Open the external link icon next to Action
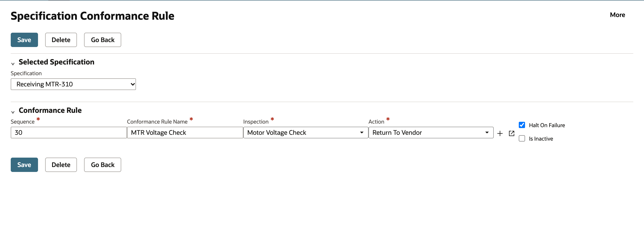 click(x=511, y=133)
